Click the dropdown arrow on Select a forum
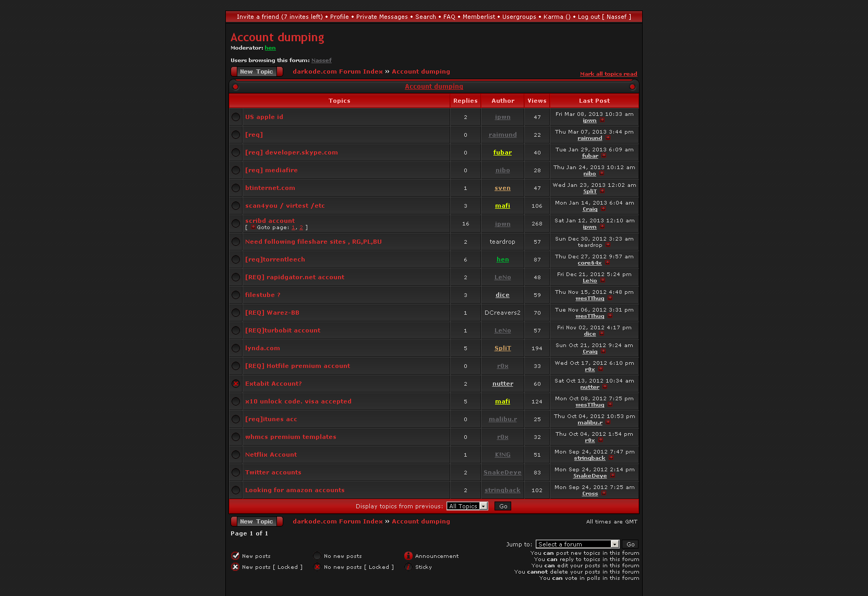 [614, 544]
